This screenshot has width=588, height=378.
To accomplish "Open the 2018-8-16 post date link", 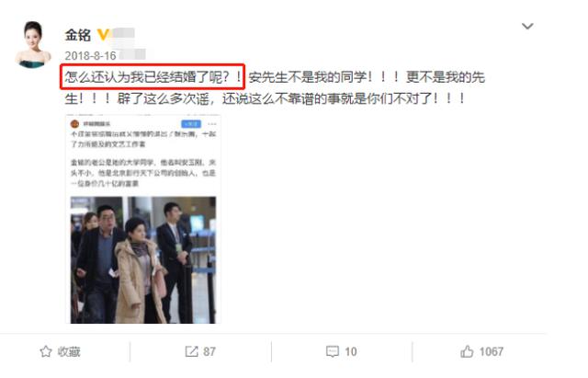I will pyautogui.click(x=90, y=56).
